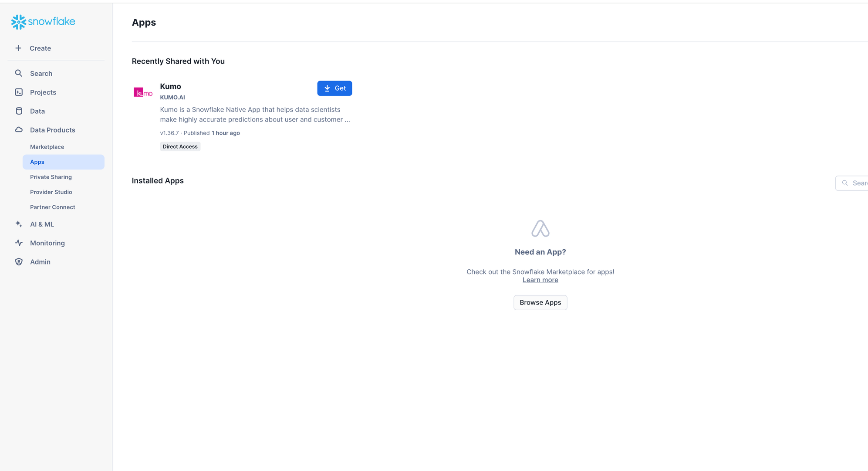Select the Marketplace menu item
Image resolution: width=868 pixels, height=471 pixels.
tap(47, 147)
